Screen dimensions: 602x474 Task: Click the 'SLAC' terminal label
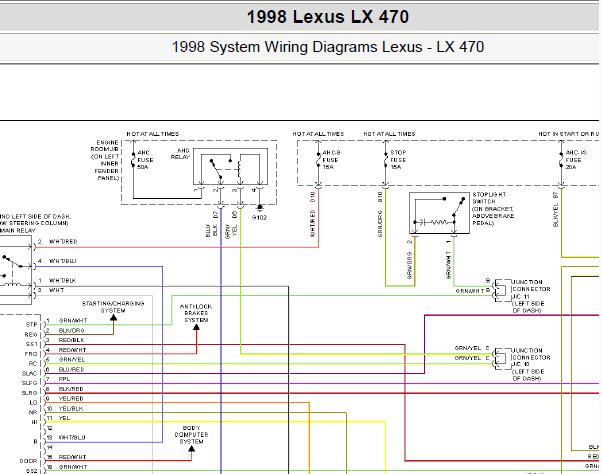click(30, 373)
